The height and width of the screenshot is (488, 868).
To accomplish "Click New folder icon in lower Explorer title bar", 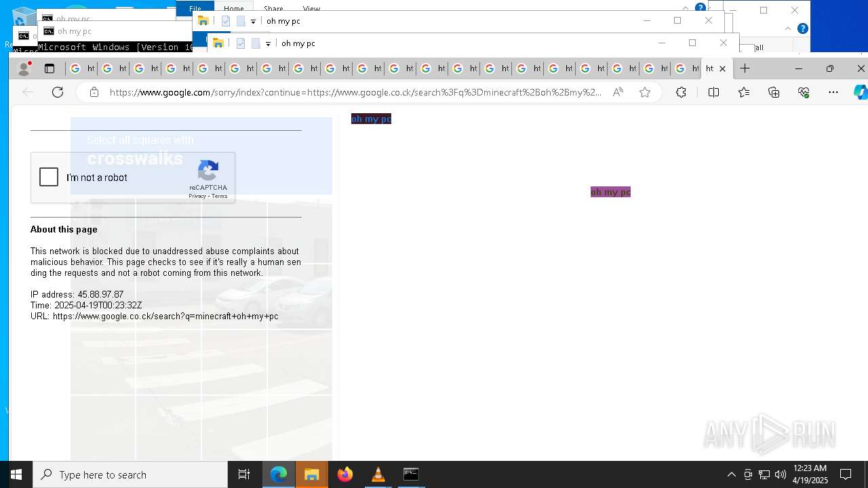I will pos(256,43).
